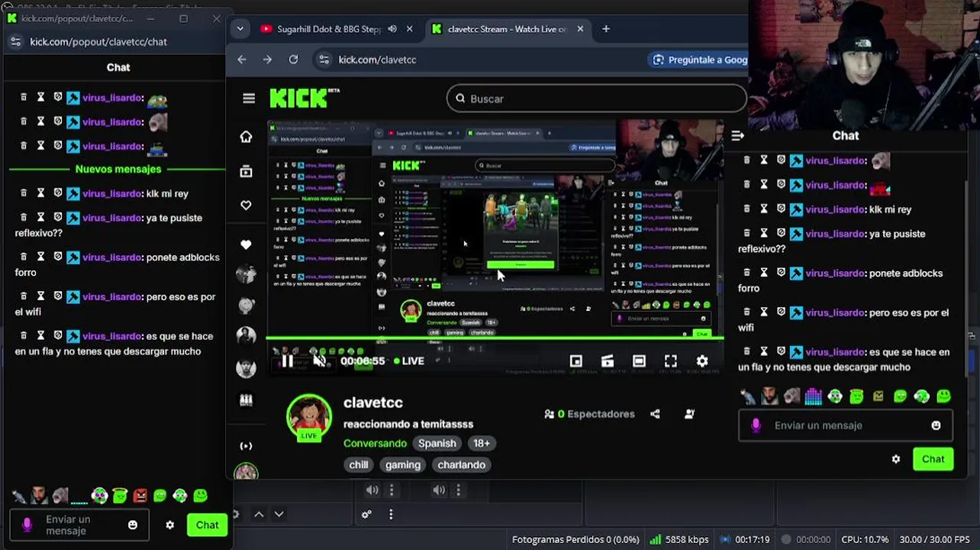This screenshot has width=980, height=550.
Task: Delete 'klk mi rey' message in main chat panel
Action: pyautogui.click(x=746, y=209)
